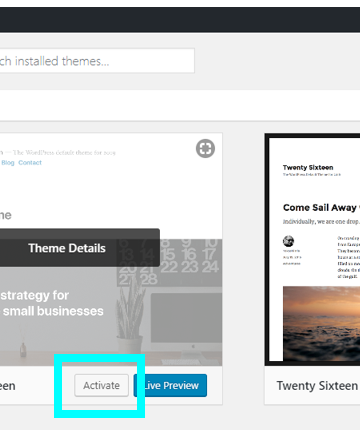Activate the highlighted theme
The height and width of the screenshot is (430, 360).
(101, 385)
